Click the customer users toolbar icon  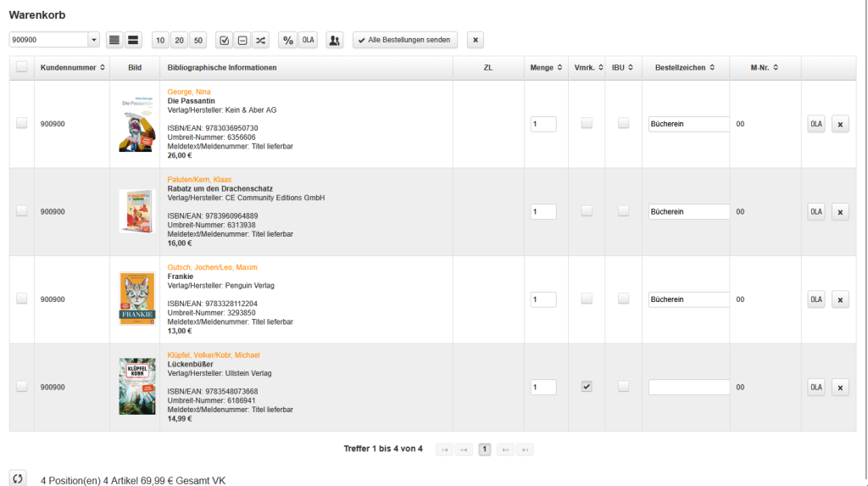(x=335, y=40)
